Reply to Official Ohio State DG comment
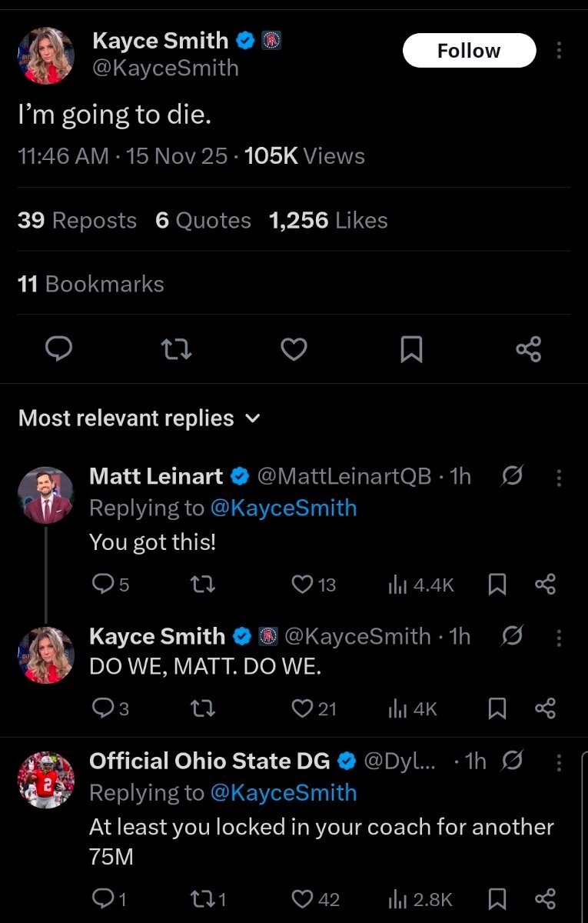 102,899
